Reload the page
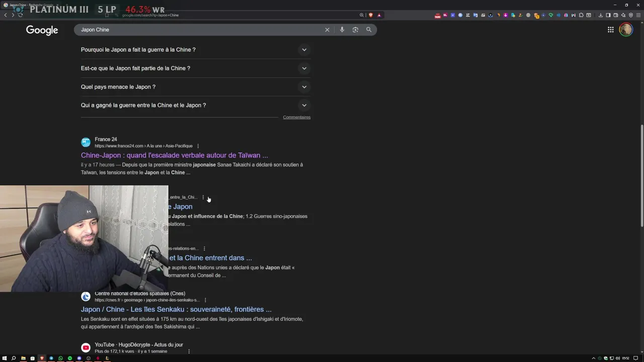This screenshot has height=362, width=644. (x=20, y=15)
